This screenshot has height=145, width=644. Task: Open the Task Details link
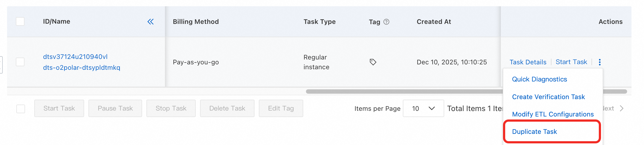[528, 62]
